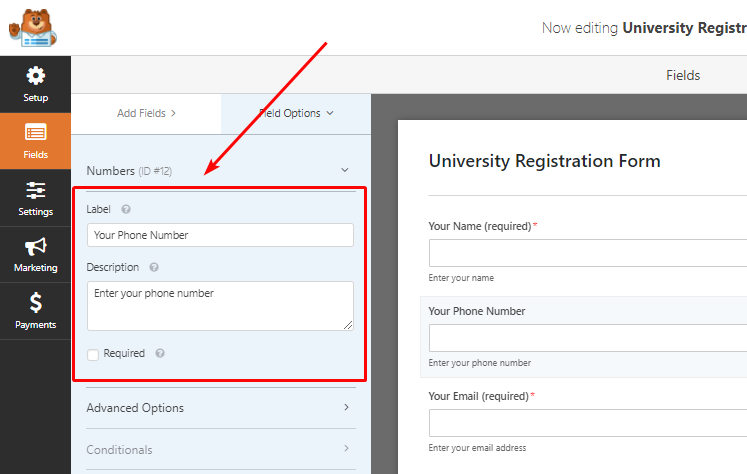Click help icon next to Label
This screenshot has height=474, width=747.
pos(126,210)
